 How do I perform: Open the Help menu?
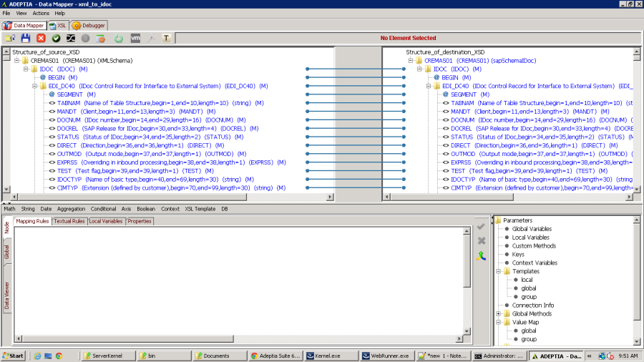point(59,13)
